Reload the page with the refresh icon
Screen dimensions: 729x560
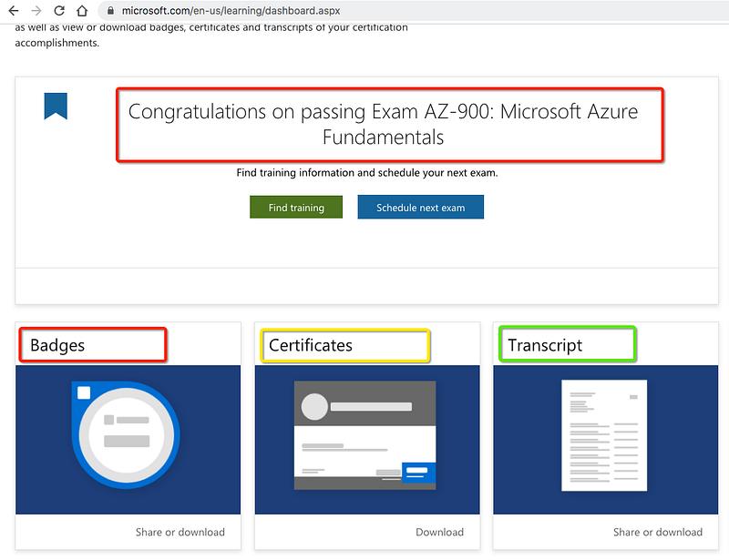point(59,10)
